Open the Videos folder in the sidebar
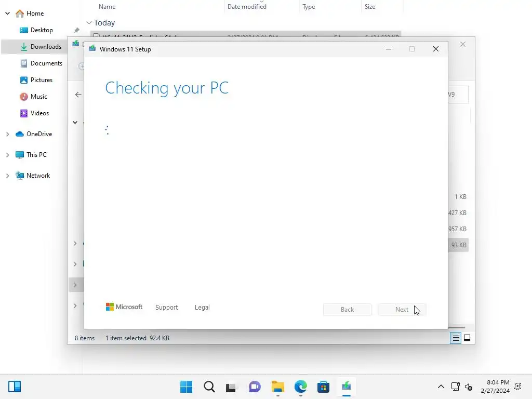Viewport: 532px width, 399px height. tap(34, 113)
